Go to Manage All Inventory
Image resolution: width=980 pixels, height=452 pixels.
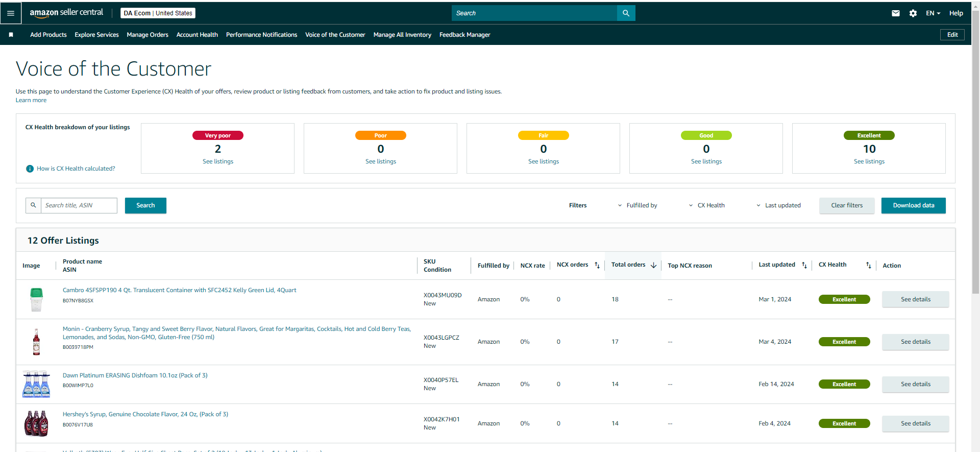tap(402, 35)
